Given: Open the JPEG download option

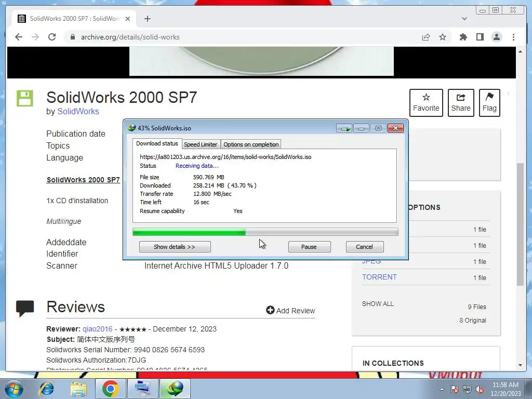Looking at the screenshot, I should pos(371,261).
